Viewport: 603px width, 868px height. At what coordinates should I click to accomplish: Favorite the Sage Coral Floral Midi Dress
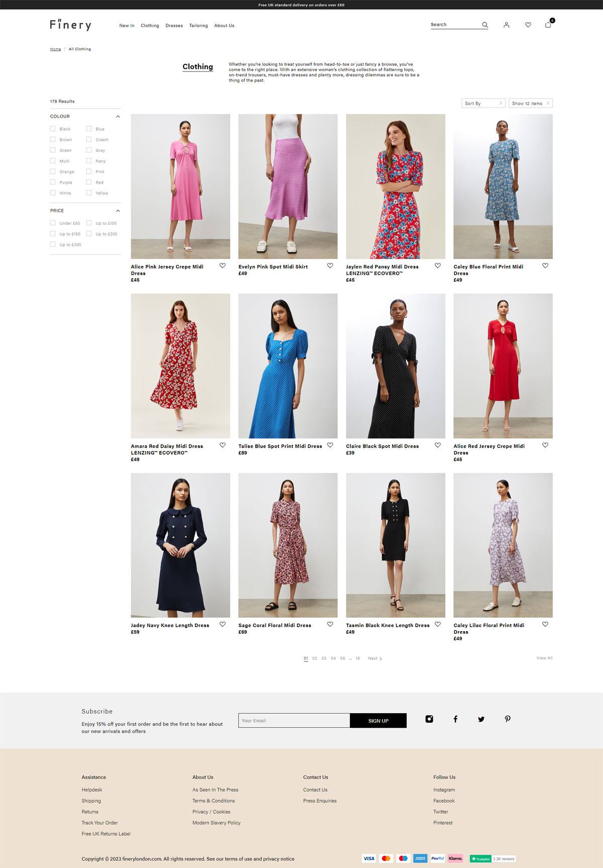[x=330, y=624]
